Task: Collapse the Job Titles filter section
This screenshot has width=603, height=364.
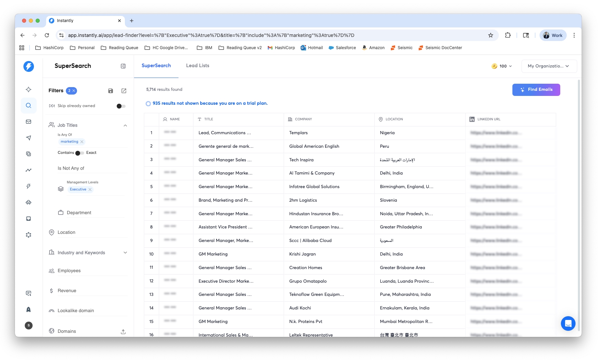Action: pos(125,125)
